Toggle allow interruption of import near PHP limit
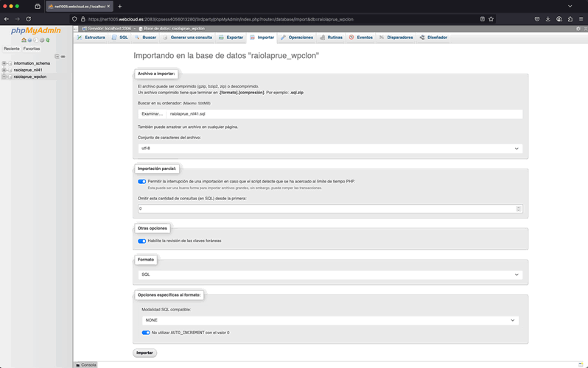Viewport: 588px width, 368px height. coord(141,181)
